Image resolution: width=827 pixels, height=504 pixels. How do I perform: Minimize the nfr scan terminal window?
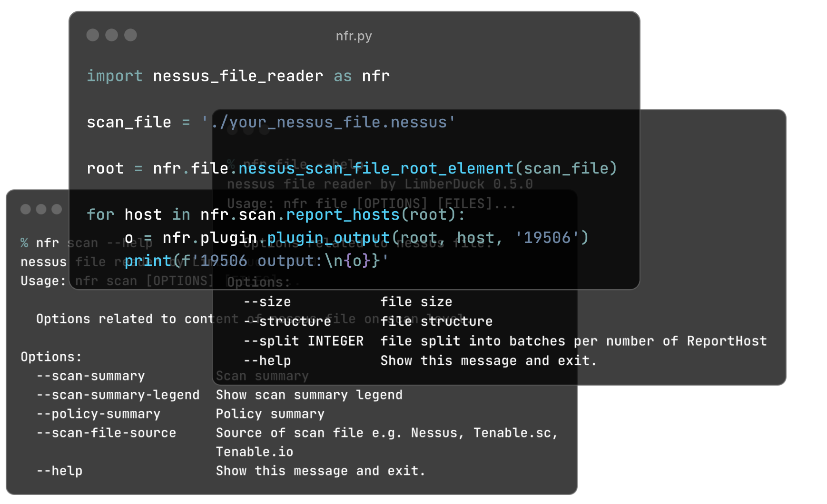[x=41, y=209]
